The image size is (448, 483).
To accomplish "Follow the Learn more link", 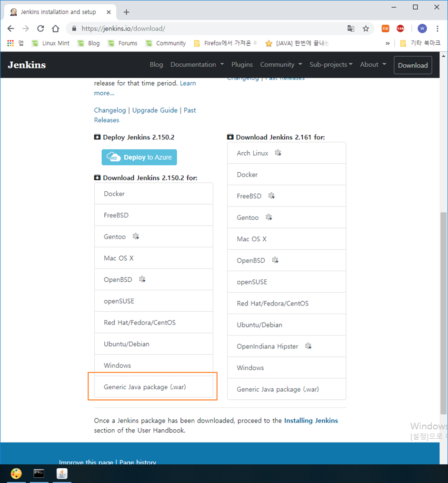I will point(145,88).
